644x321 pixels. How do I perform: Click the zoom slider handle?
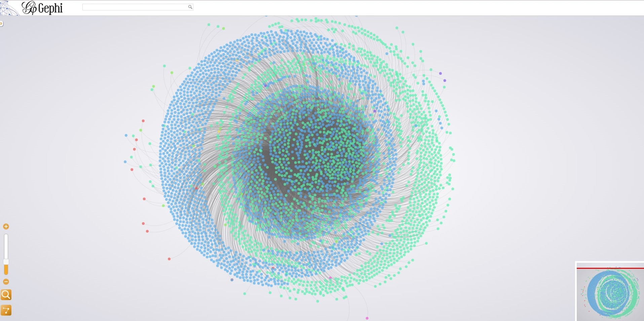coord(6,262)
